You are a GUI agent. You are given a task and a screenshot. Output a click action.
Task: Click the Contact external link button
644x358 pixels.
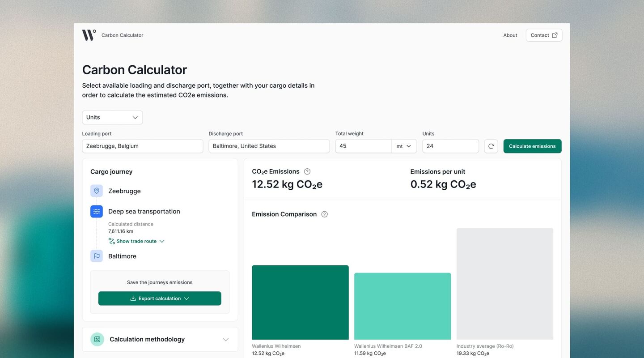click(544, 35)
